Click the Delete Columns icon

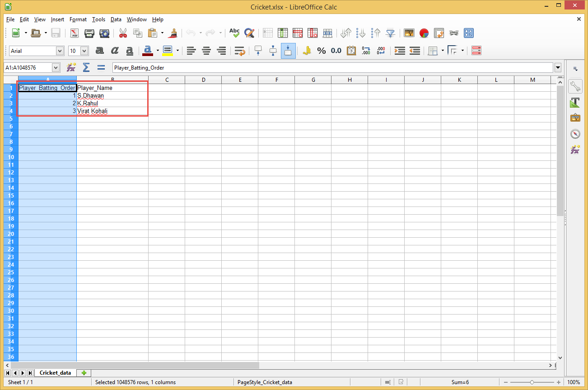pos(313,33)
